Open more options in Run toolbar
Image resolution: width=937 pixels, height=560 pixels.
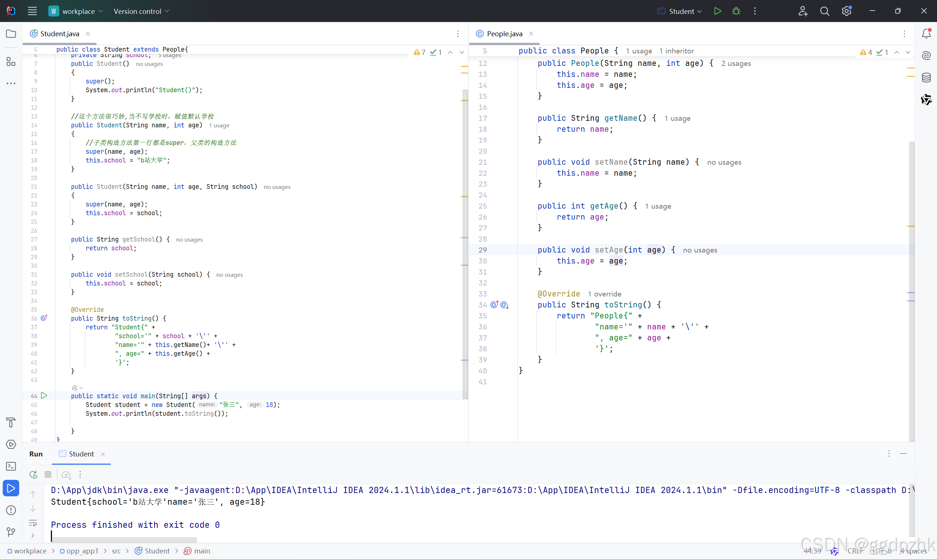(80, 474)
